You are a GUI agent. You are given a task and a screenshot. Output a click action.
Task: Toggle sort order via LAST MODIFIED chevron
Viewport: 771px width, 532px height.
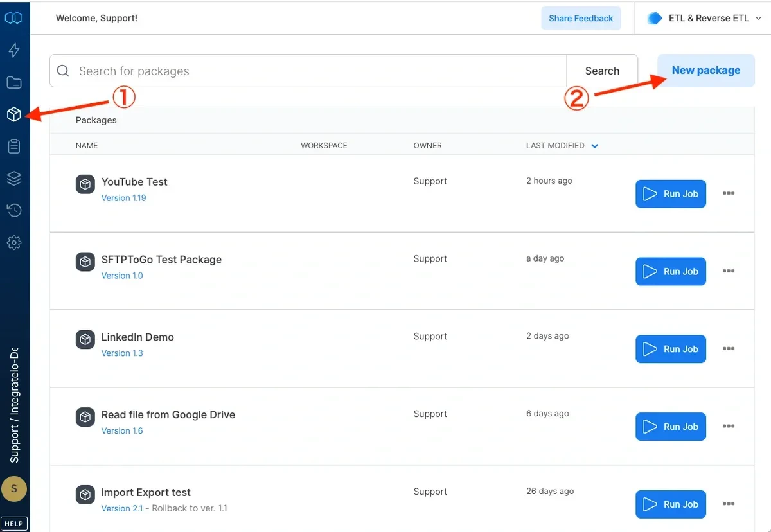tap(594, 145)
